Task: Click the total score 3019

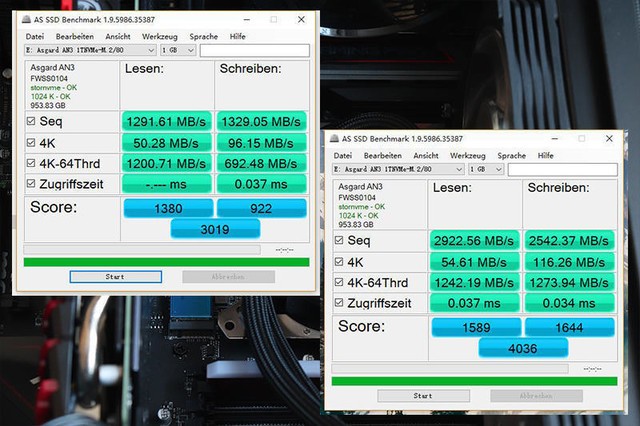Action: click(215, 229)
